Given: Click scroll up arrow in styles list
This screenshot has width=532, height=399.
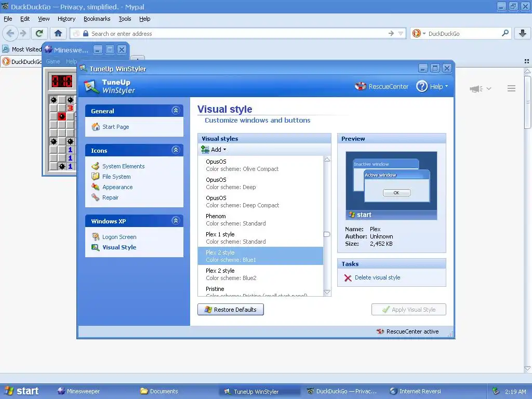Looking at the screenshot, I should point(327,159).
